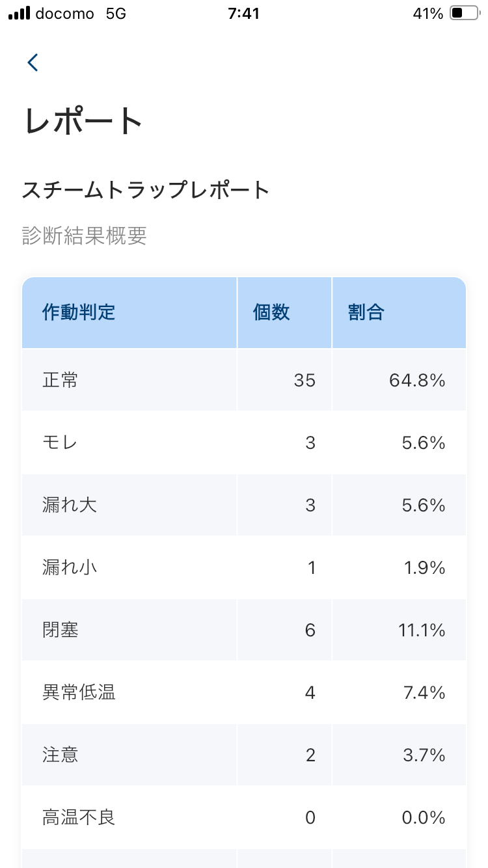Select the 異常低温 row
This screenshot has height=868, width=488.
coord(244,692)
